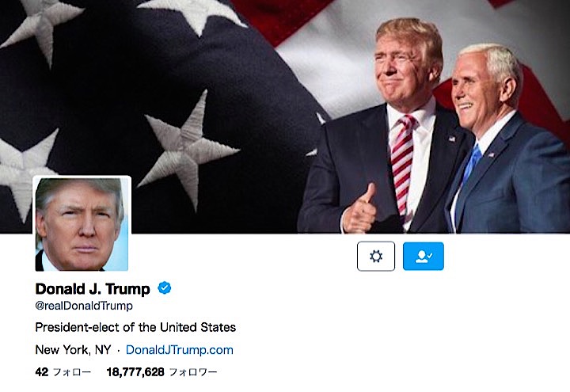Open the square profile avatar photo
This screenshot has height=392, width=570.
coord(82,223)
